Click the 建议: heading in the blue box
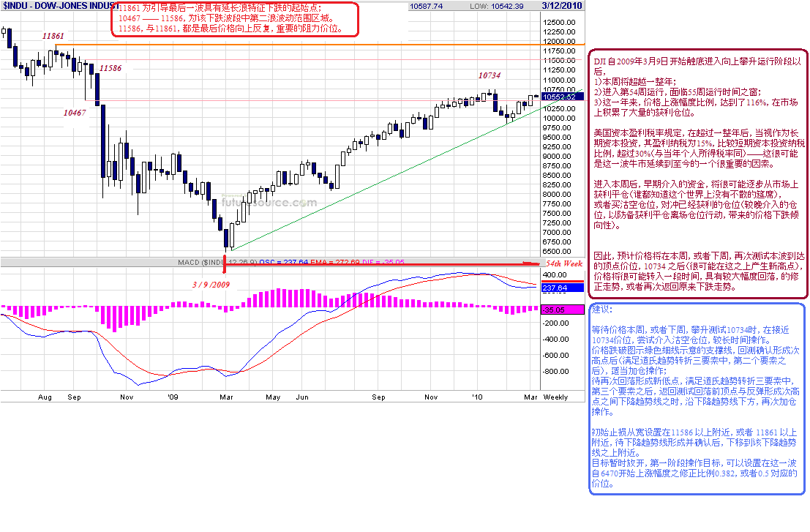Viewport: 810px width, 532px height. [601, 310]
